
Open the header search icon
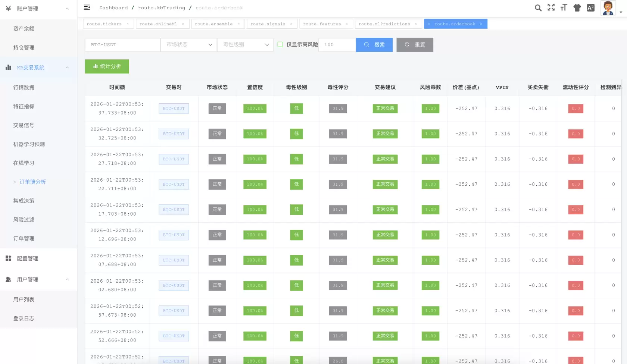(x=538, y=8)
